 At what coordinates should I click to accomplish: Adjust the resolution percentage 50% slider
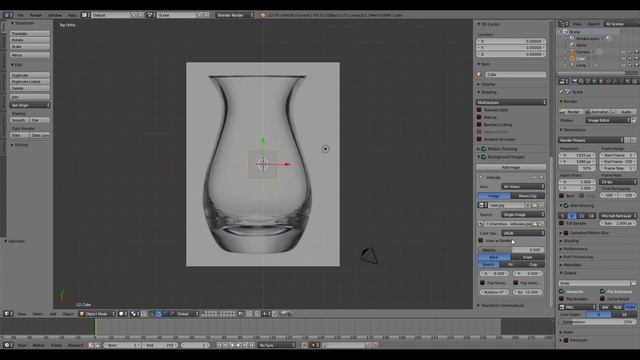click(x=577, y=168)
